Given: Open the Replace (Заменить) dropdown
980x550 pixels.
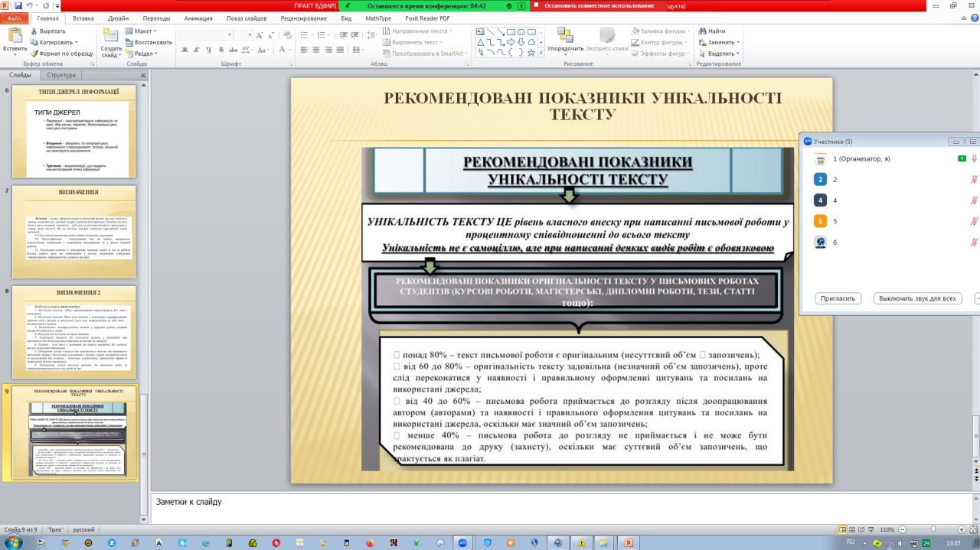Looking at the screenshot, I should pos(721,43).
